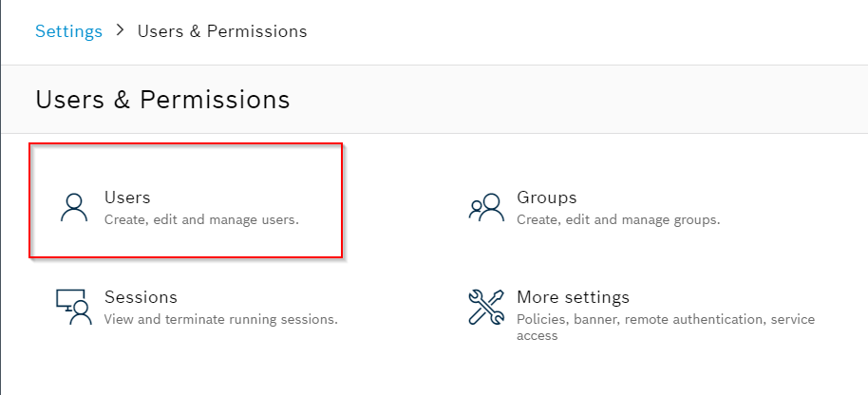The width and height of the screenshot is (868, 395).
Task: Click the breadcrumb chevron separator arrow
Action: coord(120,31)
